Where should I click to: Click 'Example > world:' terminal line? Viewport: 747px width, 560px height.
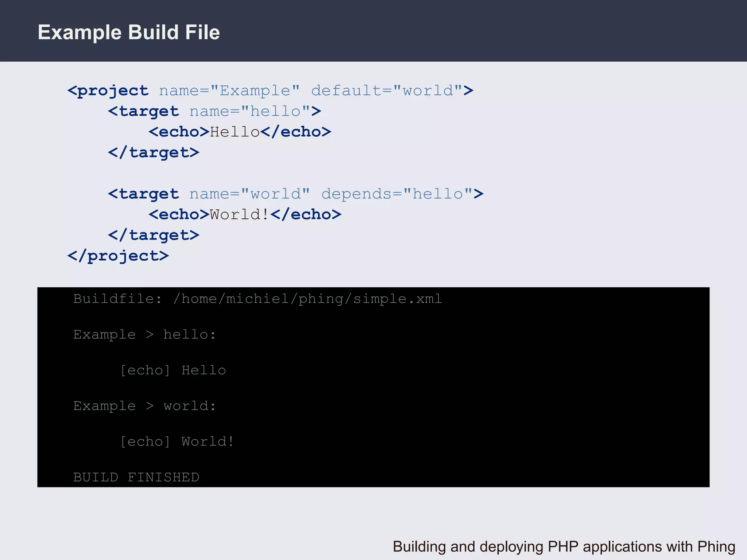(144, 406)
